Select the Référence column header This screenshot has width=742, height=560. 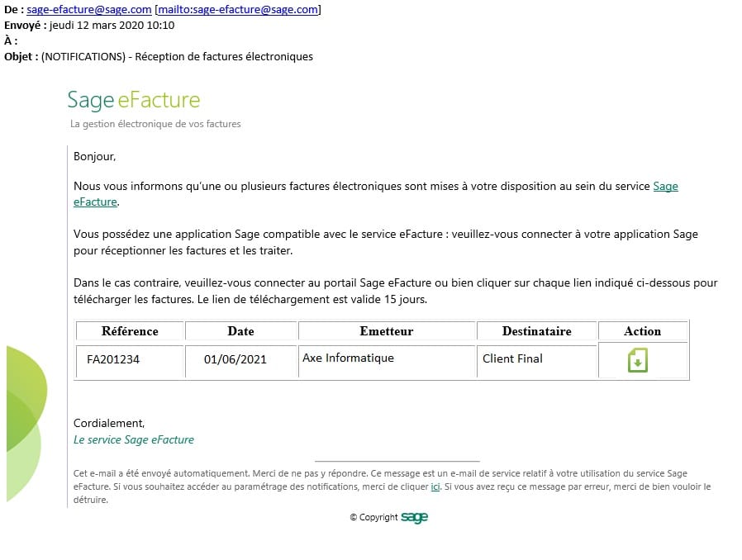point(130,331)
